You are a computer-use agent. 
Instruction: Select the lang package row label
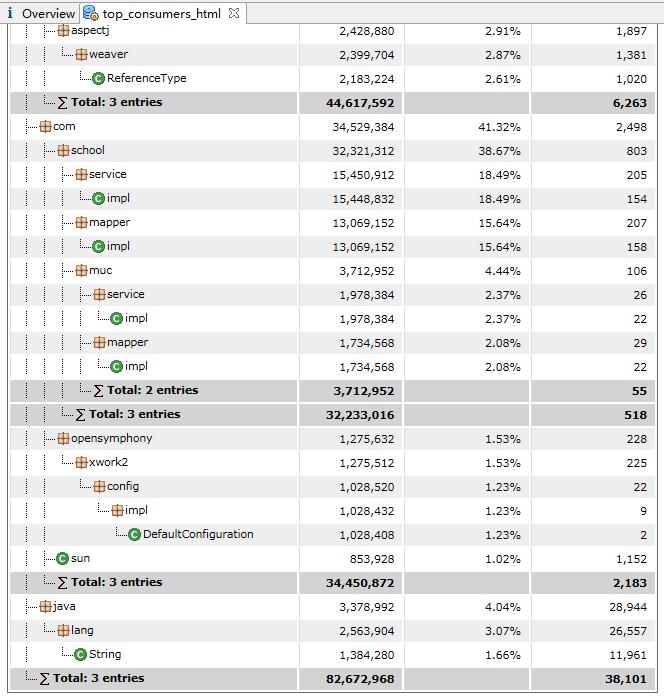pyautogui.click(x=82, y=631)
